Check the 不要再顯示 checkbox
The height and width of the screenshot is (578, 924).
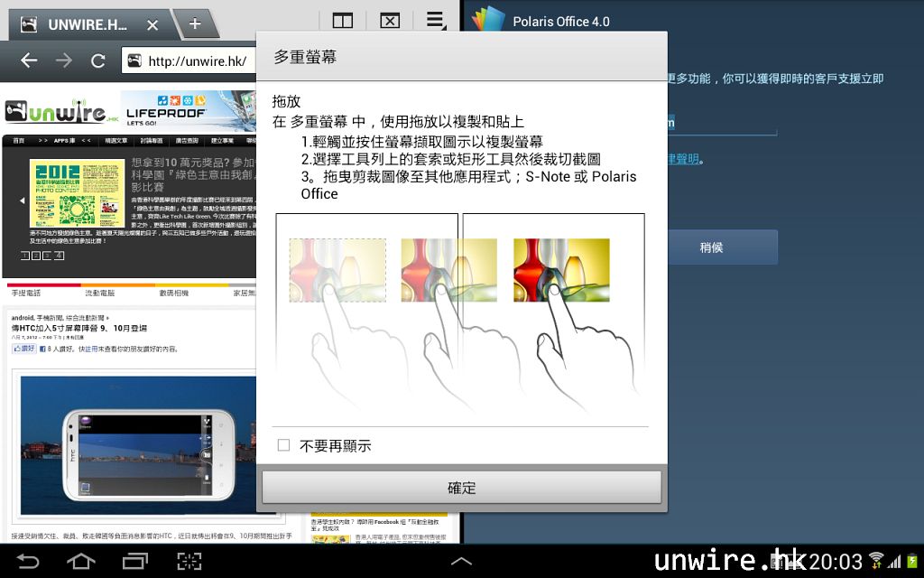click(283, 445)
